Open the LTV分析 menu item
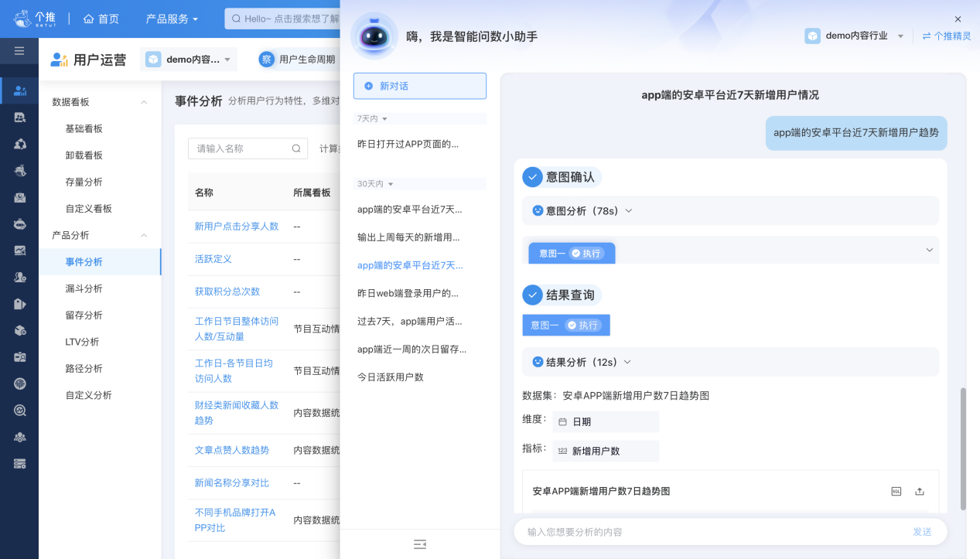 (x=82, y=342)
